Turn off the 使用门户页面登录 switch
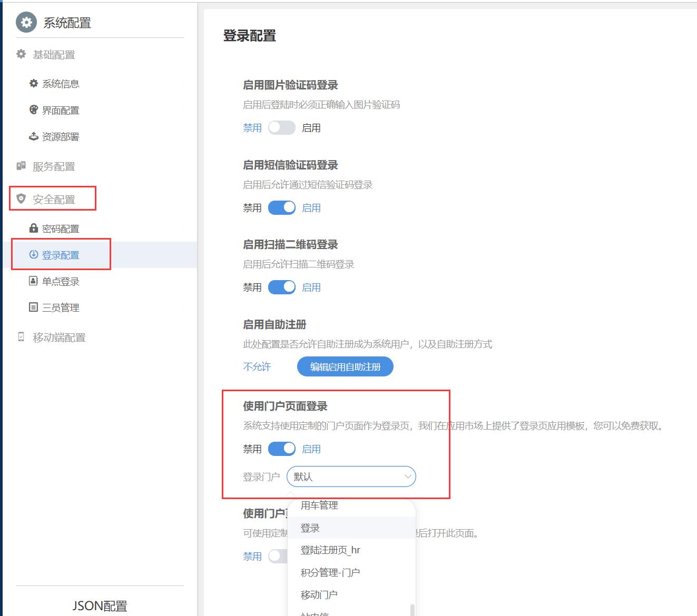 pos(281,449)
